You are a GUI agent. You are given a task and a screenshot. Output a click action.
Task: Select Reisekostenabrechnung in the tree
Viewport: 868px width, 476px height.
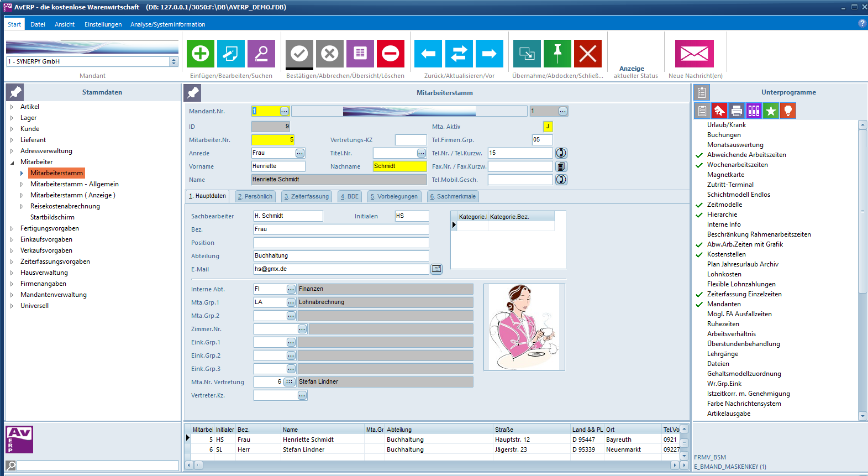65,206
